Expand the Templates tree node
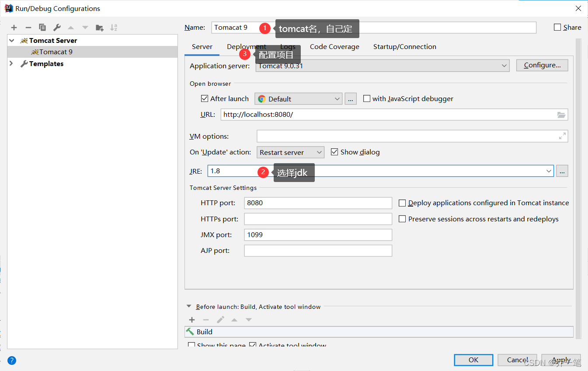 tap(11, 64)
